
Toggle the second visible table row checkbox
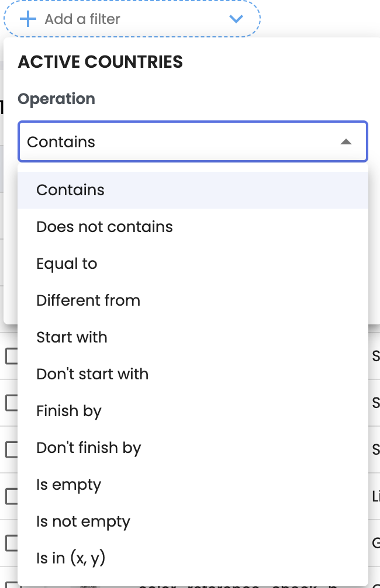coord(11,403)
